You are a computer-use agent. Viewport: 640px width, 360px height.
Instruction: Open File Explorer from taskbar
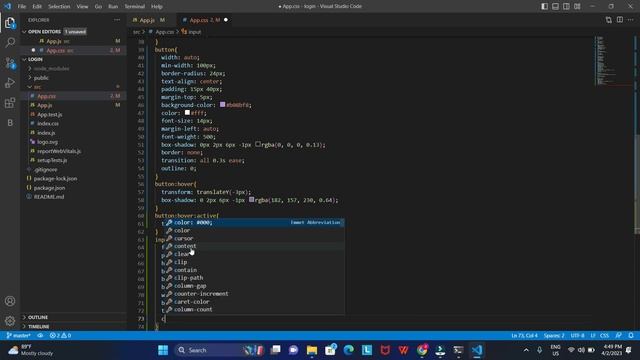[312, 350]
